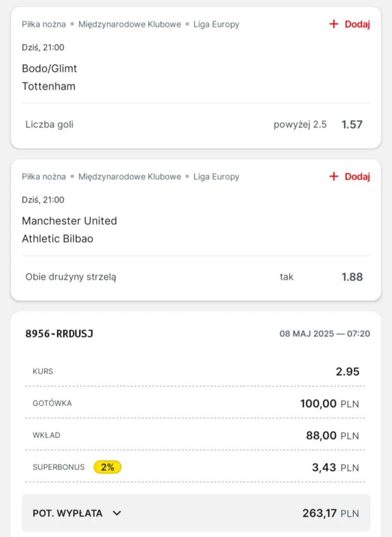Open Międzynarodowe Klubowe breadcrumb in first card

(130, 24)
